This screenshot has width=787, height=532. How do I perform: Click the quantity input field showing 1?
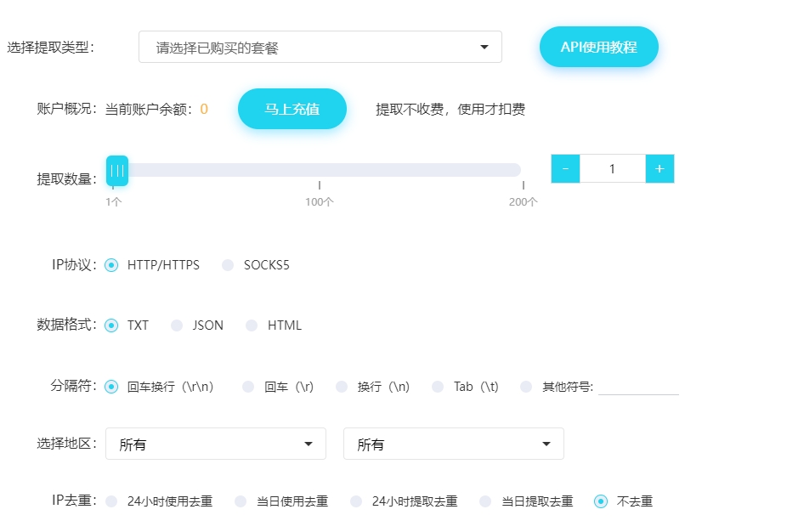612,168
